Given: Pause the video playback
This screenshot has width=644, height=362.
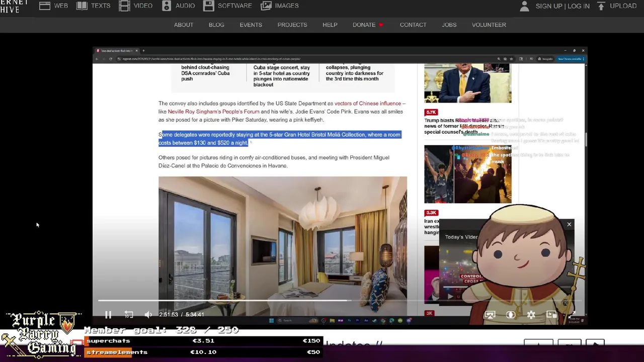Looking at the screenshot, I should [x=108, y=314].
